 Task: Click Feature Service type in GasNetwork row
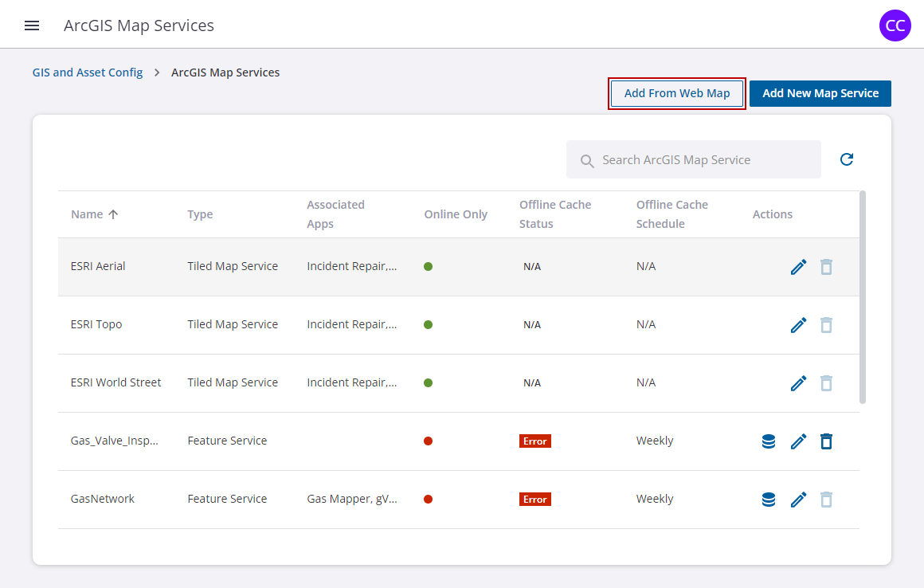pos(227,499)
